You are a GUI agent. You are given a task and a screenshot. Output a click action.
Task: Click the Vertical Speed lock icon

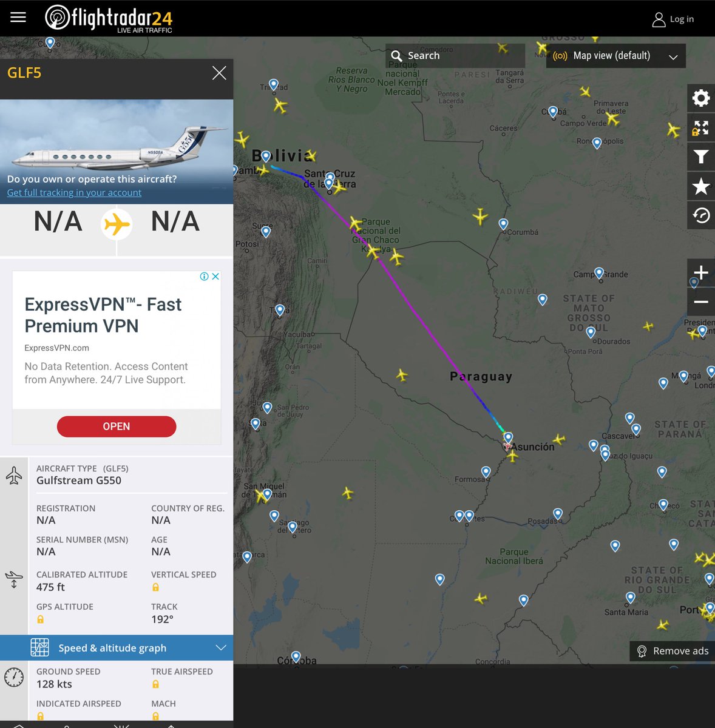pyautogui.click(x=155, y=587)
